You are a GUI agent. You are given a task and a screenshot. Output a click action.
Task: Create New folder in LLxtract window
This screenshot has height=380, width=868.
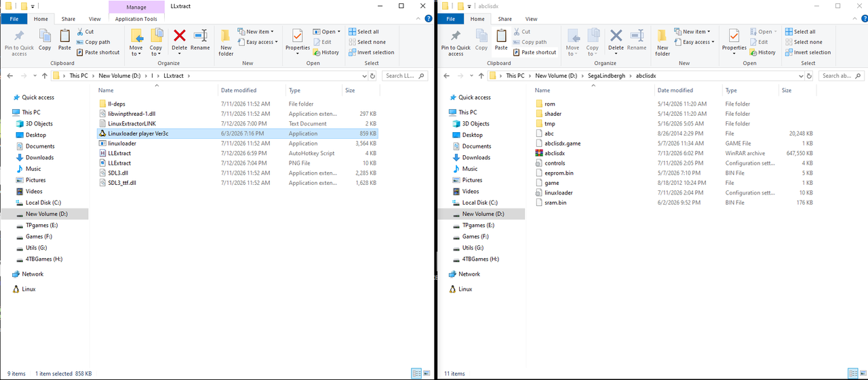[x=226, y=42]
